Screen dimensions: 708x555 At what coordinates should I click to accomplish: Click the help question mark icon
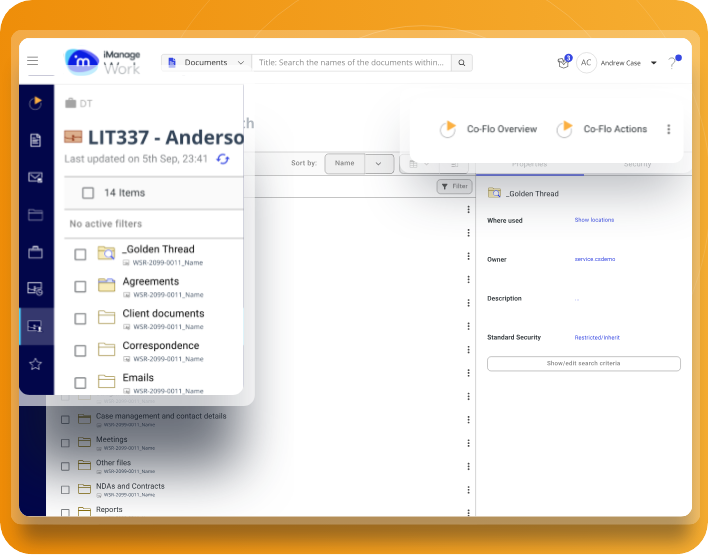coord(674,62)
